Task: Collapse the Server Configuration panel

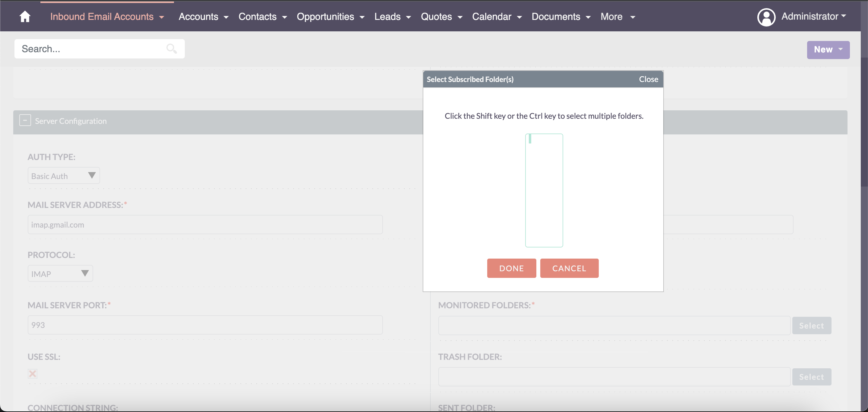Action: pos(25,121)
